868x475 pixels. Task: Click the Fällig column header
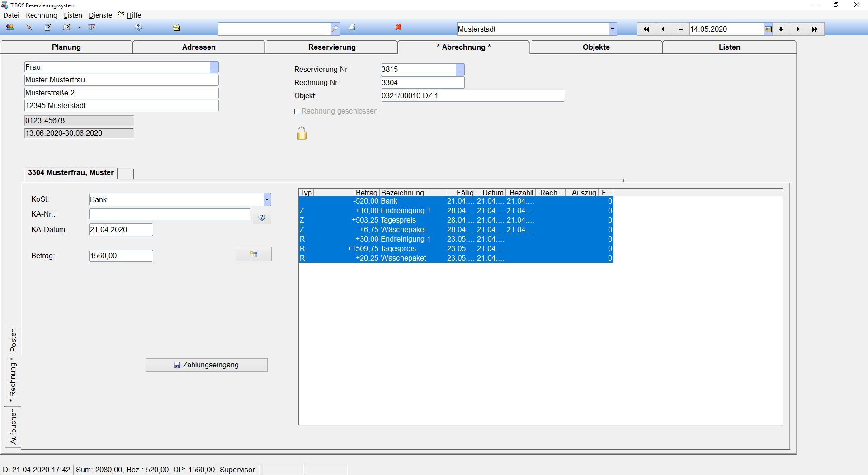tap(460, 193)
